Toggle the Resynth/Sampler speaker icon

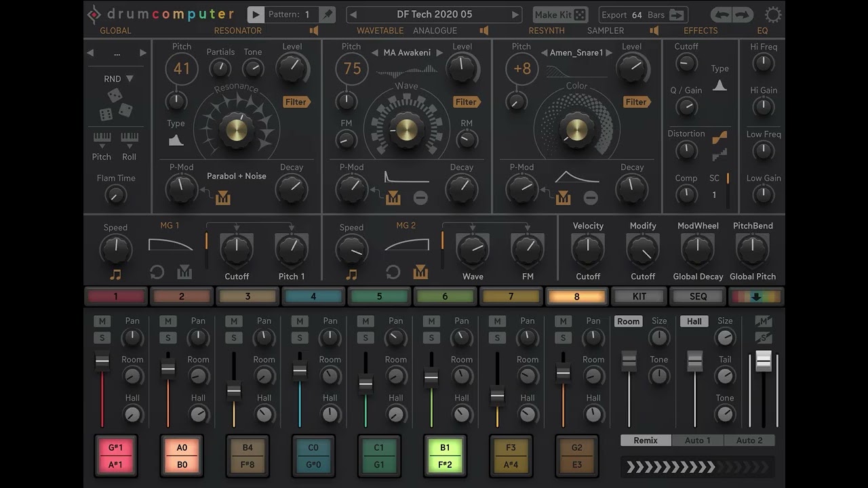click(654, 30)
